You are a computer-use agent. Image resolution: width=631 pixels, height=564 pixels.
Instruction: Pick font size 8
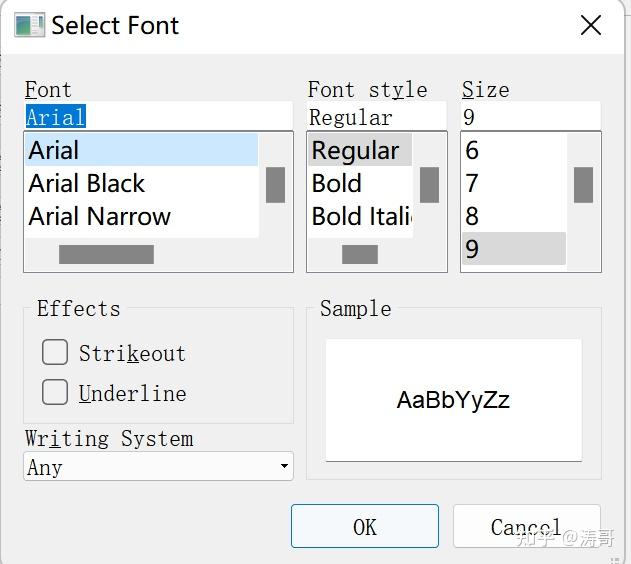472,217
